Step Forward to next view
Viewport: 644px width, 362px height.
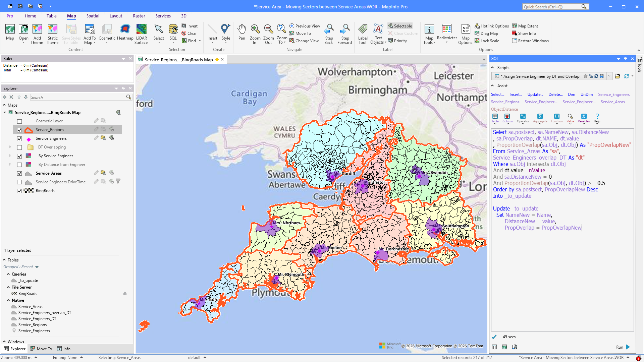[x=344, y=34]
